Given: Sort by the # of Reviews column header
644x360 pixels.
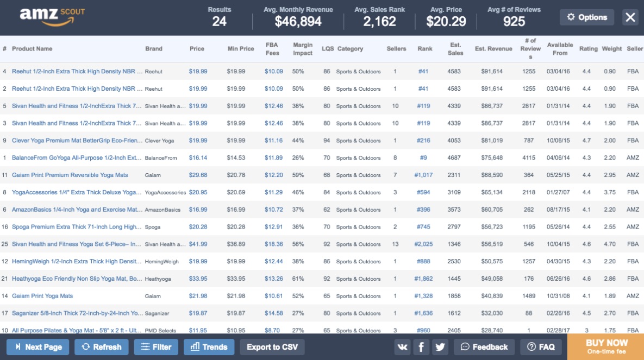Looking at the screenshot, I should click(530, 49).
